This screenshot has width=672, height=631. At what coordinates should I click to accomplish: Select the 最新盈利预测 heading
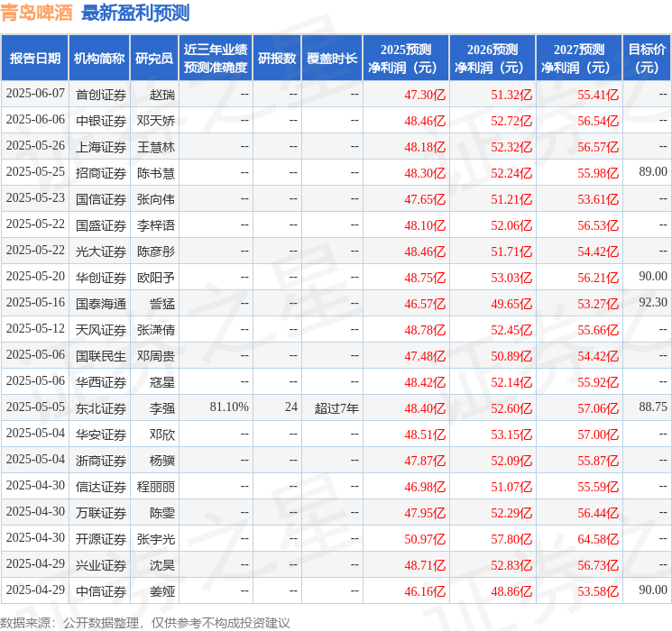135,13
